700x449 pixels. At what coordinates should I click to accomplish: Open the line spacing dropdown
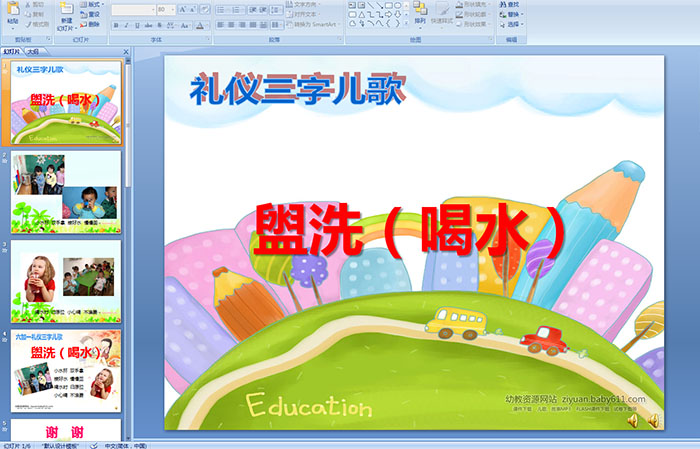277,9
